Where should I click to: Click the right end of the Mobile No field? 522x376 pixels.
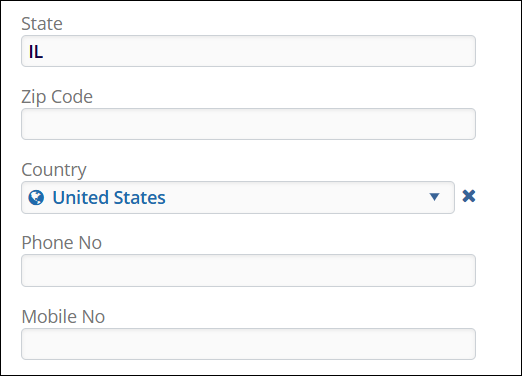pos(460,344)
